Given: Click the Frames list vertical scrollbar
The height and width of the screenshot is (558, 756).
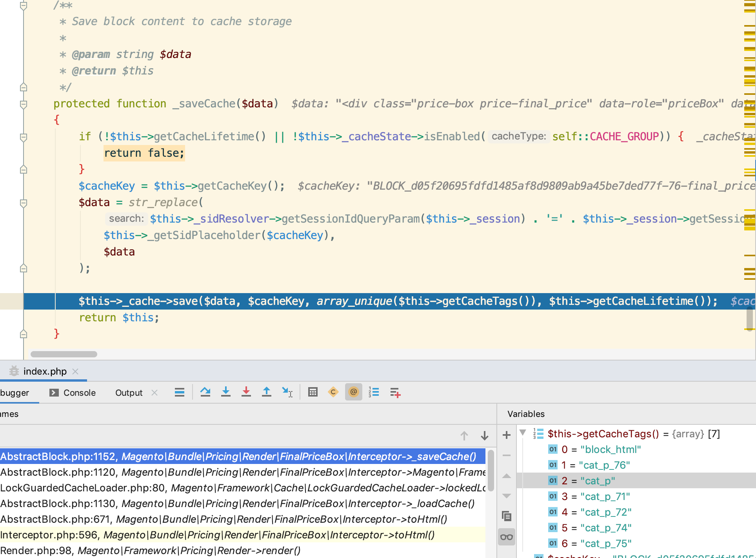Looking at the screenshot, I should 491,470.
